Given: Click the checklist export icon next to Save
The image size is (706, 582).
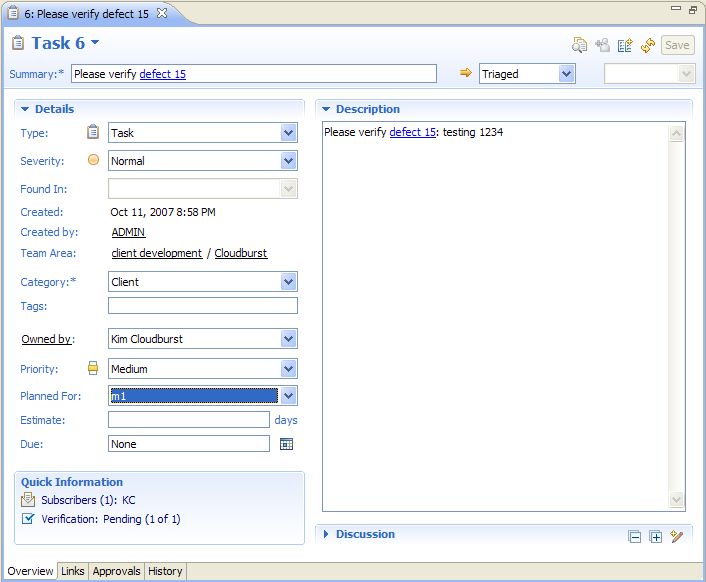Looking at the screenshot, I should (x=625, y=45).
